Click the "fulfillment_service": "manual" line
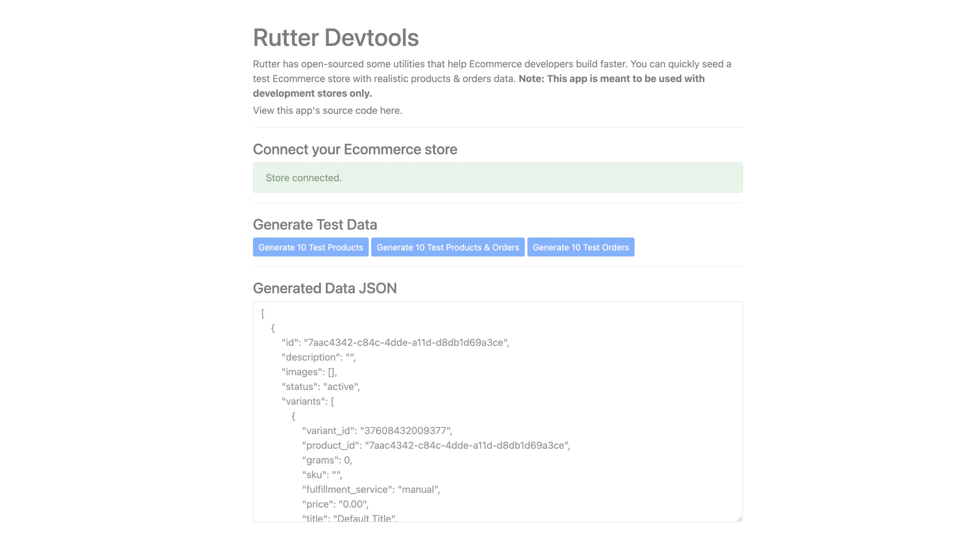Viewport: 980px width, 551px height. tap(371, 490)
